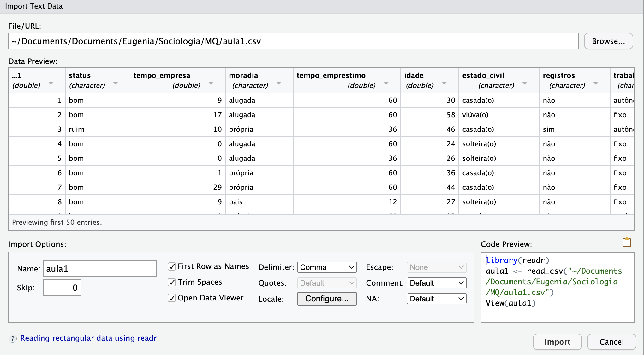Click the Locale Configure button
The image size is (644, 355).
tap(327, 299)
